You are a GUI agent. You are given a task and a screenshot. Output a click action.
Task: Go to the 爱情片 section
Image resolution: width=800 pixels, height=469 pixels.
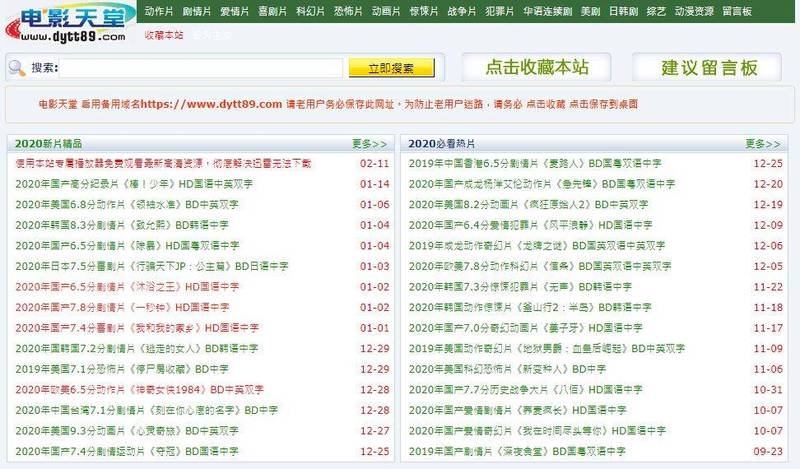[x=234, y=11]
